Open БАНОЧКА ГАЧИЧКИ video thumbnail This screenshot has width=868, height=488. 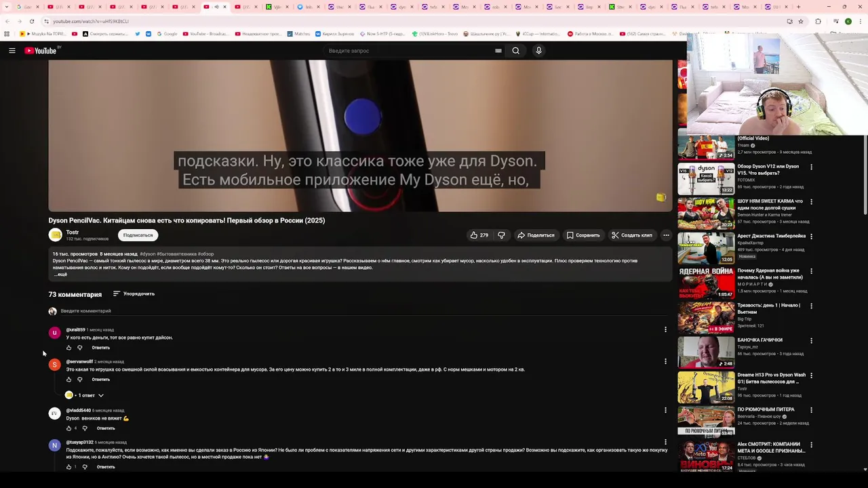point(706,352)
